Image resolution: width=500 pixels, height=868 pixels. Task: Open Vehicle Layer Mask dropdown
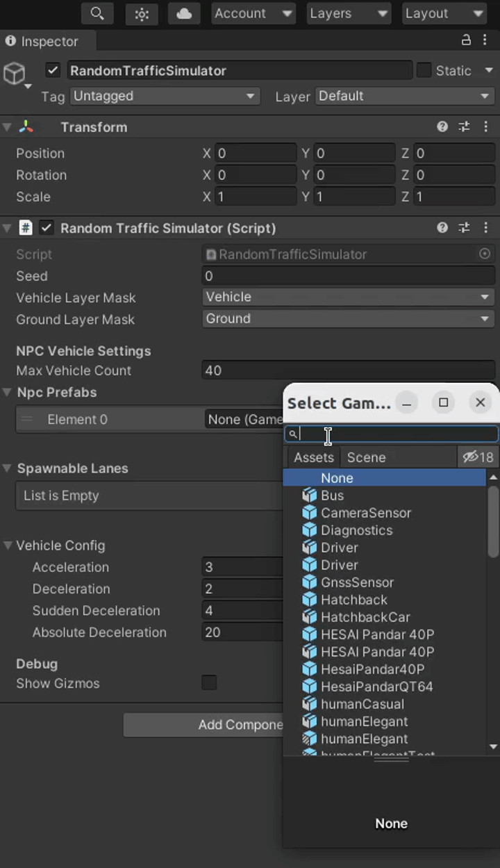click(349, 297)
